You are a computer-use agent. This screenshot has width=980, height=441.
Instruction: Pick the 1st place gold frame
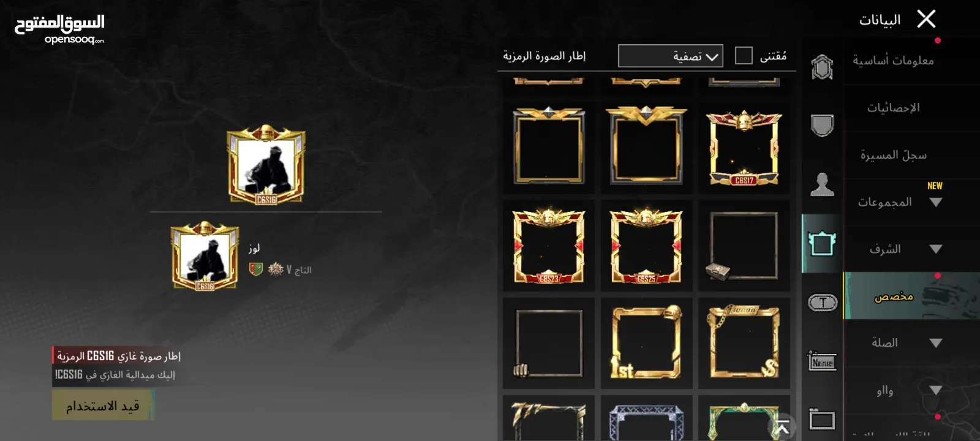(646, 342)
